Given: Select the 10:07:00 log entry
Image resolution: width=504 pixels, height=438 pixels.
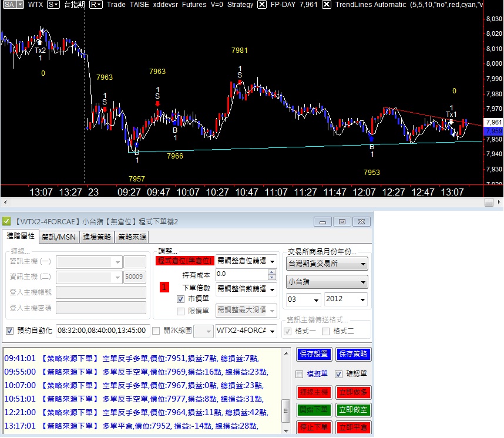Looking at the screenshot, I should point(134,386).
